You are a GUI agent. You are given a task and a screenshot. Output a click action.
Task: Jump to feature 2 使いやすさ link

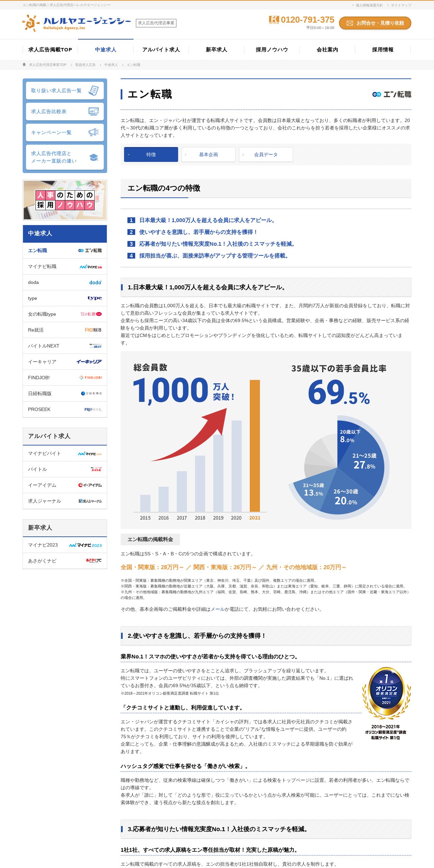(199, 232)
